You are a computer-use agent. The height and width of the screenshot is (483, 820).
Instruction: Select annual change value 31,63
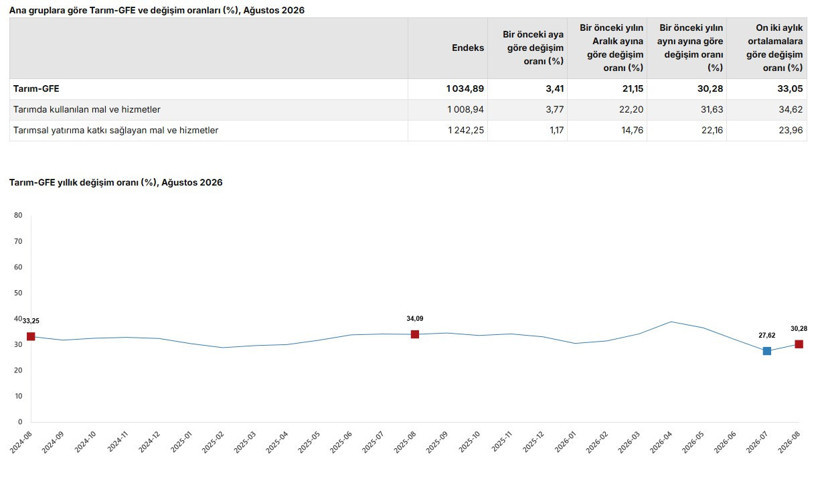pos(712,110)
